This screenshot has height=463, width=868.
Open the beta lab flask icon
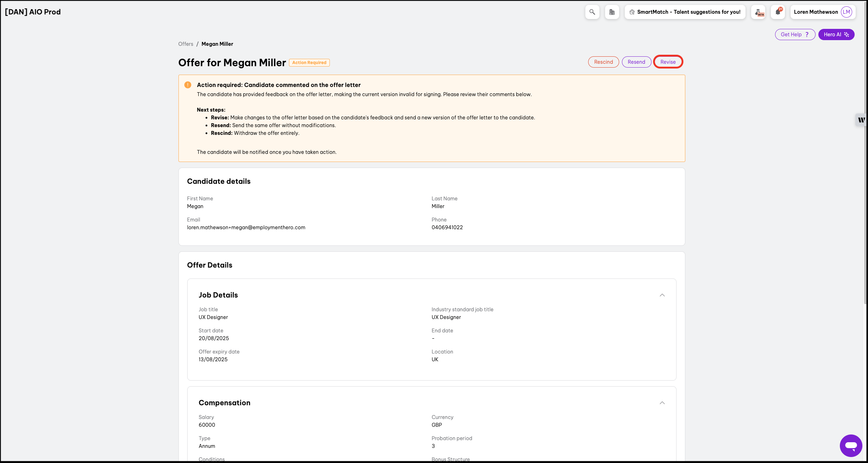click(758, 12)
